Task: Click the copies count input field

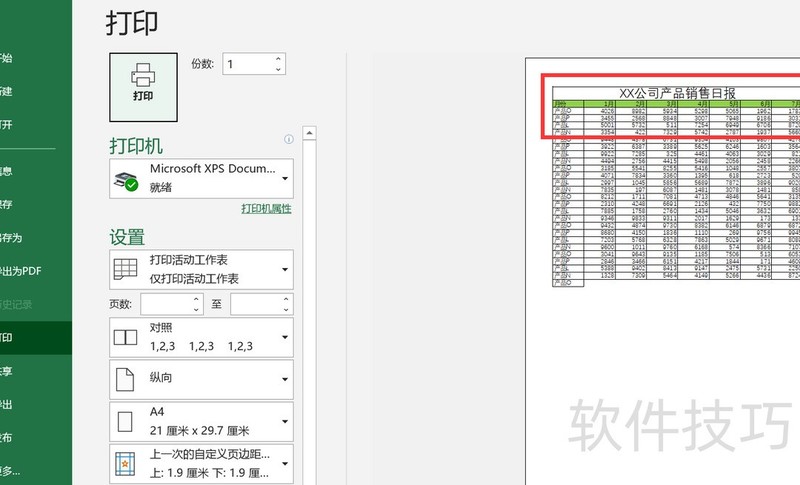Action: point(248,64)
